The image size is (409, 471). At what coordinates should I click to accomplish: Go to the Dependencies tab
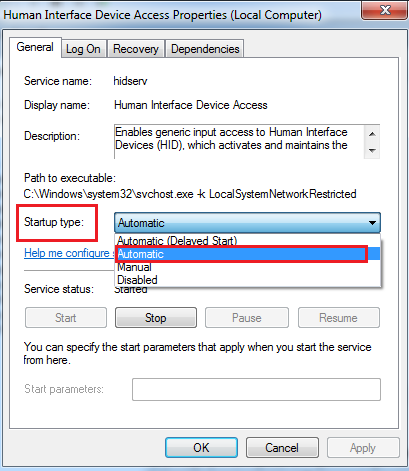205,49
